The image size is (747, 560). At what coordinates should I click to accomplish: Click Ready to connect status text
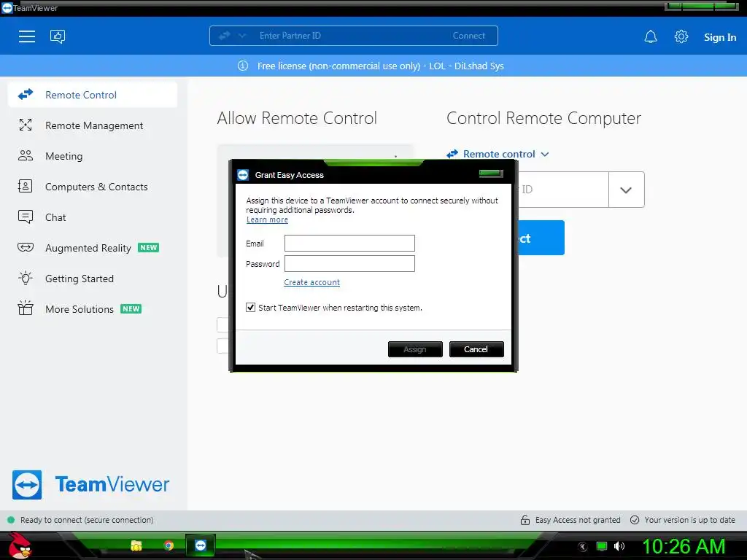(x=87, y=520)
